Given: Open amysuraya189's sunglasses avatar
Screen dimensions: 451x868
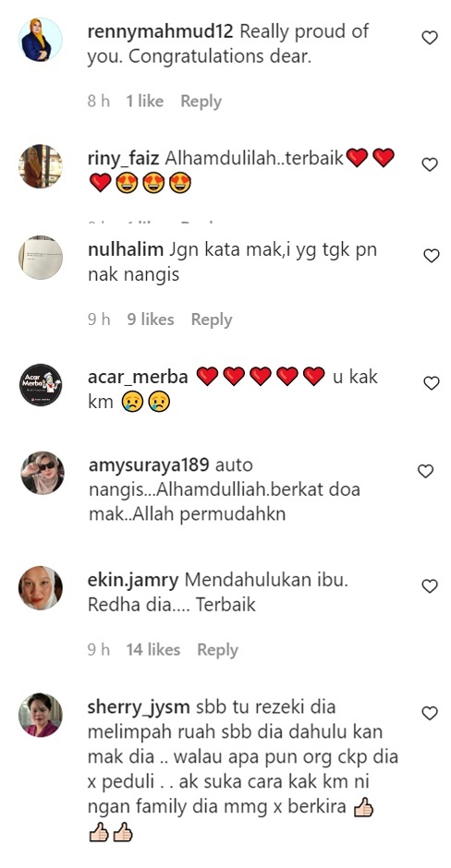Looking at the screenshot, I should click(x=43, y=473).
